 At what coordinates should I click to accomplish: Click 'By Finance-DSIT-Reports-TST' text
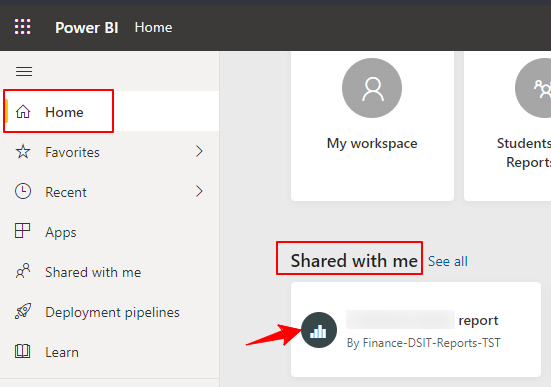click(x=423, y=343)
